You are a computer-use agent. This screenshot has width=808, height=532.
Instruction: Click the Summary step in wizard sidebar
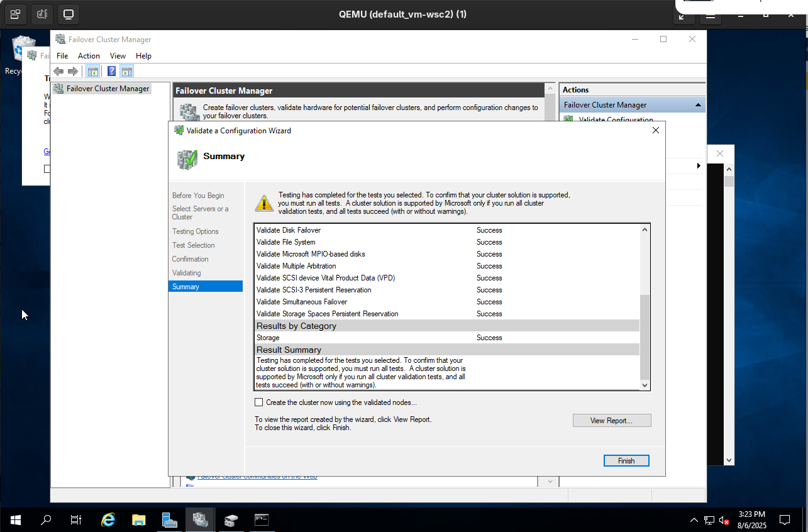pos(206,287)
